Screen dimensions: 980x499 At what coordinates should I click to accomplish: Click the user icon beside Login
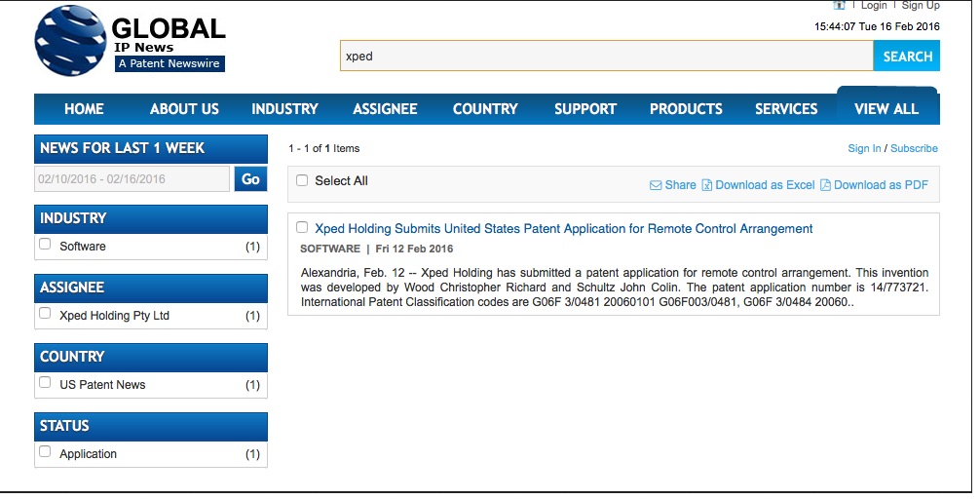click(x=839, y=6)
